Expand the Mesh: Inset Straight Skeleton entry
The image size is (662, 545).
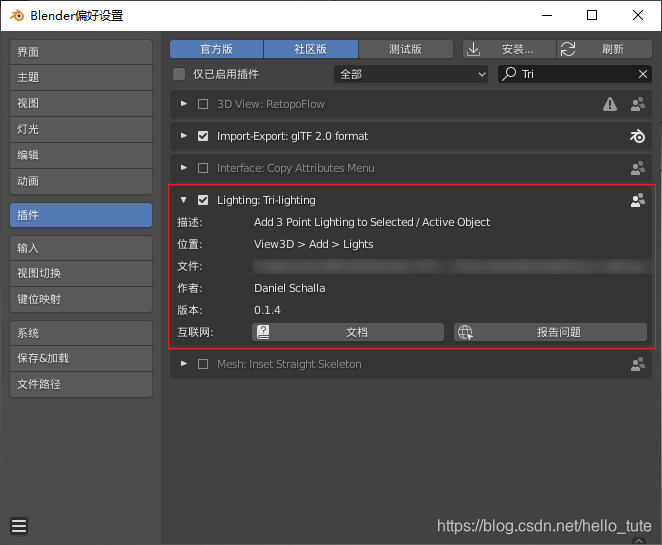pyautogui.click(x=184, y=364)
